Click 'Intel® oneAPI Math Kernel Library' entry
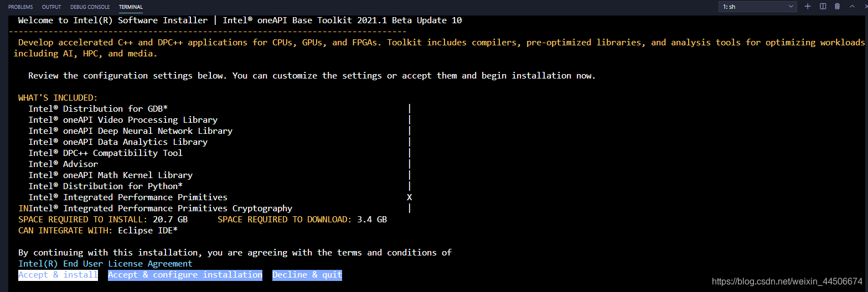The width and height of the screenshot is (868, 292). coord(111,175)
